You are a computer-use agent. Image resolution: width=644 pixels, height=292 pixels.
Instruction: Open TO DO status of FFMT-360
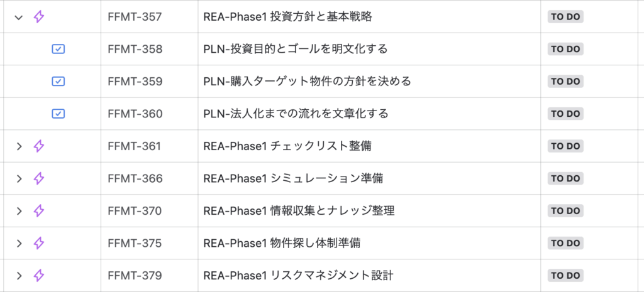coord(565,114)
